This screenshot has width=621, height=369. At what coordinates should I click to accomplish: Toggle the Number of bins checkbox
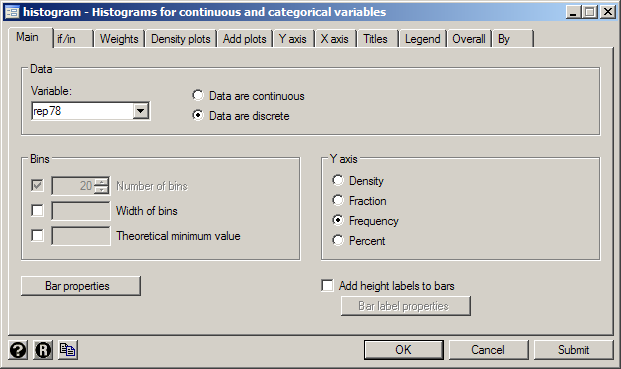(x=37, y=185)
